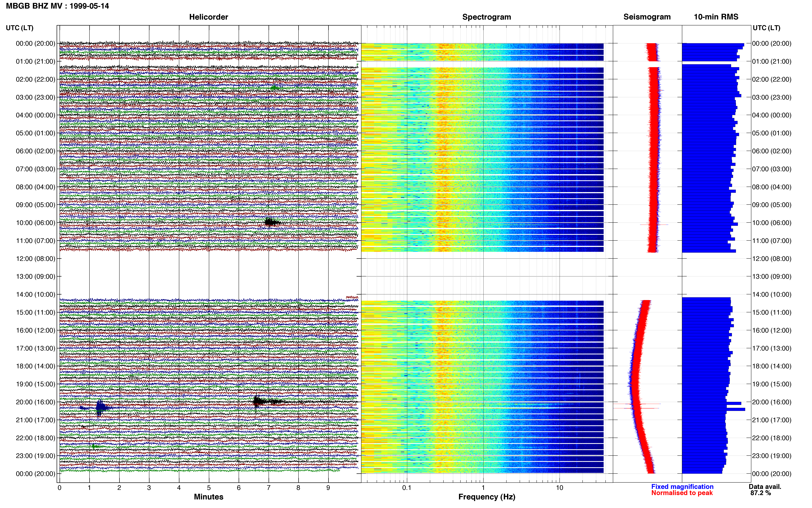Select left-axis time label '14:00 (10:00)'
The width and height of the screenshot is (812, 508).
(36, 295)
